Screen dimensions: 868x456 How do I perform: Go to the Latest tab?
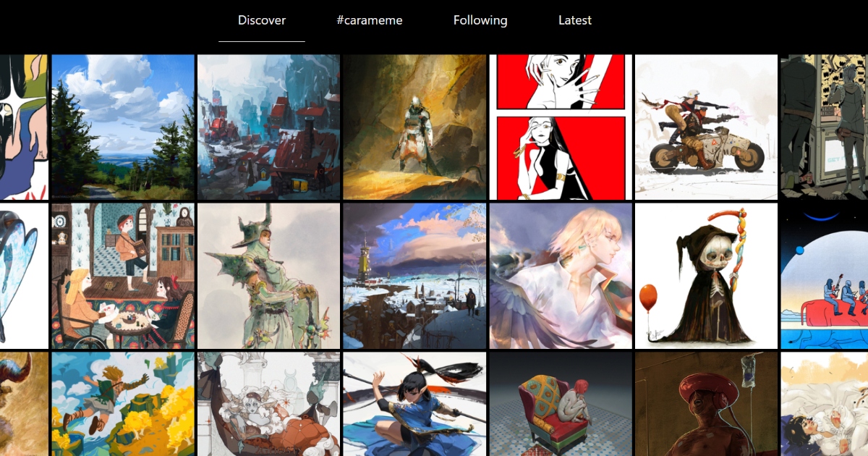point(575,20)
